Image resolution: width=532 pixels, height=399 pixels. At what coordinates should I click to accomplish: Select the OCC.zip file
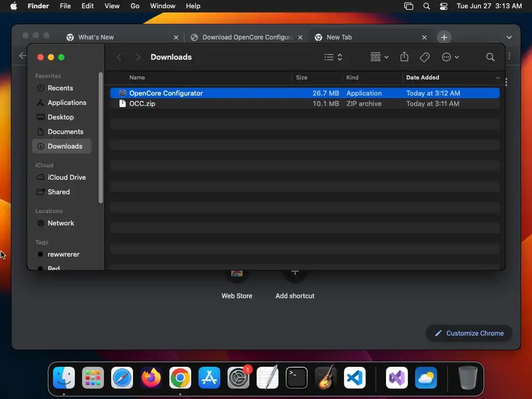[x=304, y=103]
